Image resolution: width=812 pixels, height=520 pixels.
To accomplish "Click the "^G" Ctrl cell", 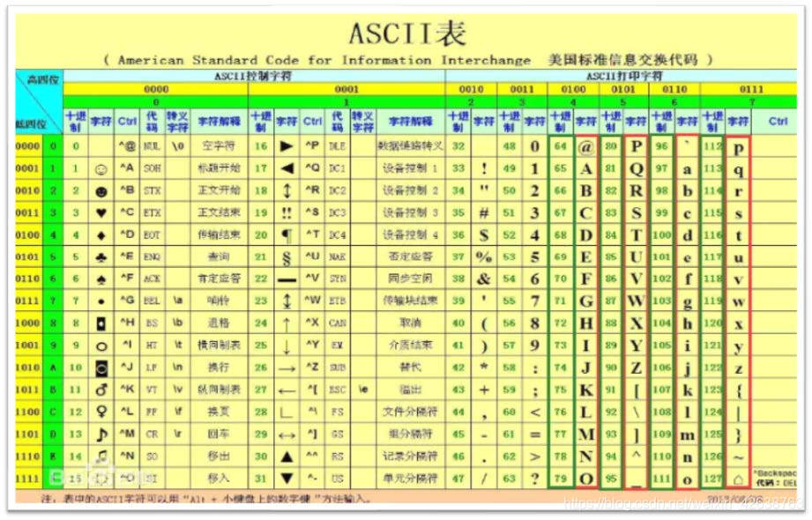I will pos(127,301).
